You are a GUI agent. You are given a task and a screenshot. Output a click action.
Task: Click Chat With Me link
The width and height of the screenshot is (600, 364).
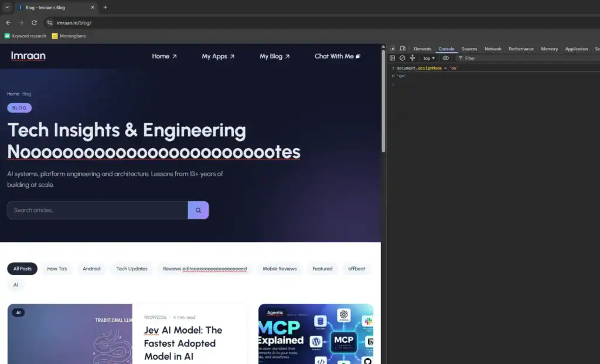coord(337,56)
